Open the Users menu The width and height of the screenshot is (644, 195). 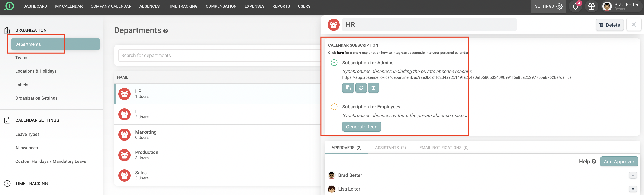click(x=304, y=6)
